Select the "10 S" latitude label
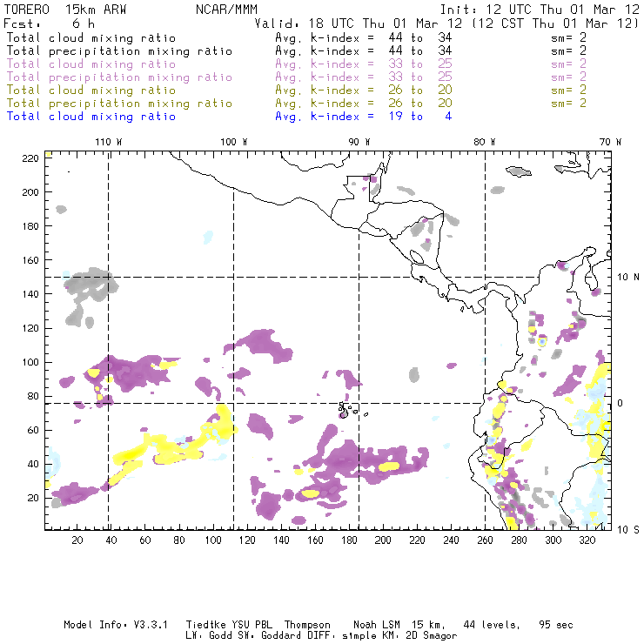 click(628, 530)
